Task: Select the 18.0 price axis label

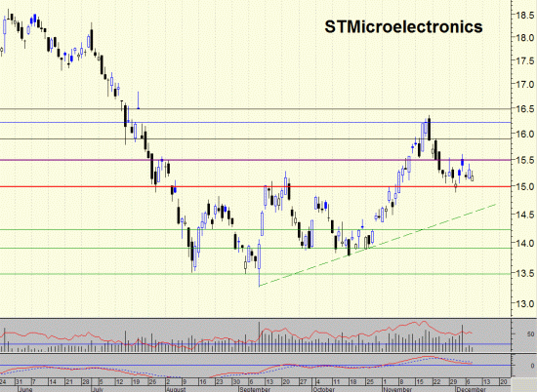Action: coord(525,38)
